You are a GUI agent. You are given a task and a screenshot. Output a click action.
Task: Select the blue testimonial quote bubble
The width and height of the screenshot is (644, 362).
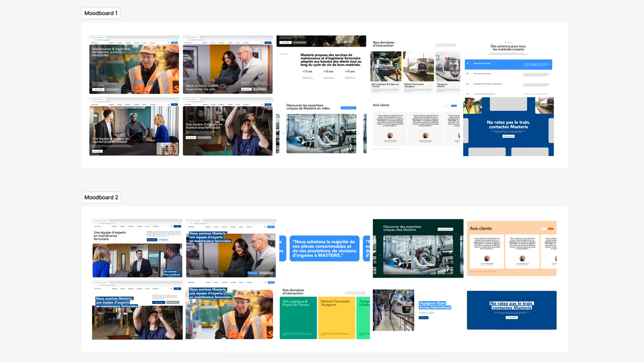324,248
